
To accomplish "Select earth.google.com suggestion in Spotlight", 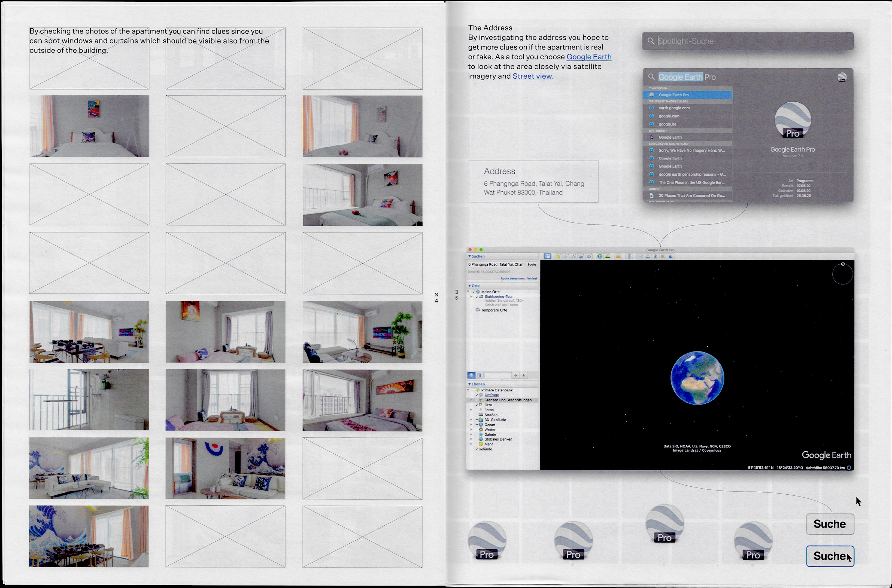I will coord(674,108).
